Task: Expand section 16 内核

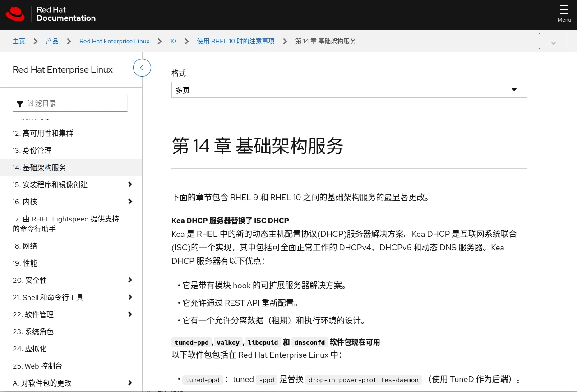Action: [130, 202]
